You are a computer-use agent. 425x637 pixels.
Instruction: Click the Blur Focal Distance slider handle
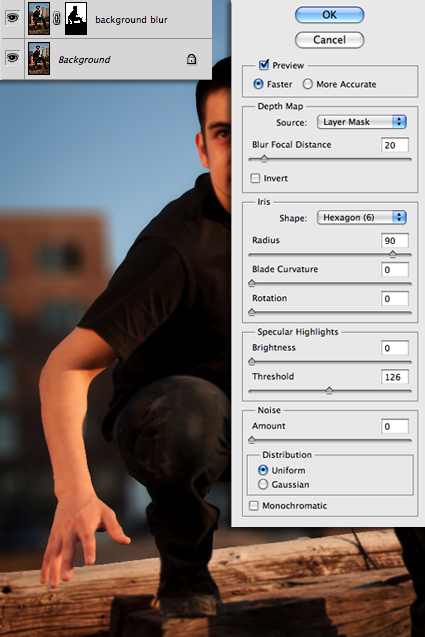pos(264,158)
